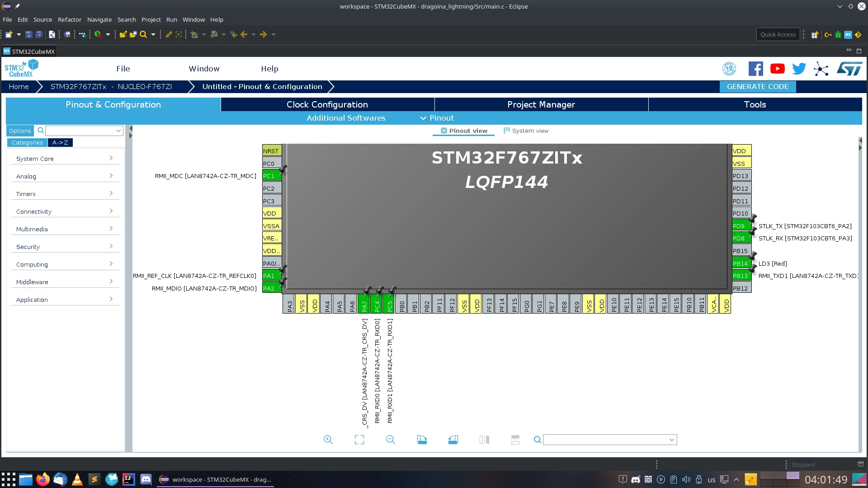Expand the Computing category
868x488 pixels.
(x=65, y=264)
